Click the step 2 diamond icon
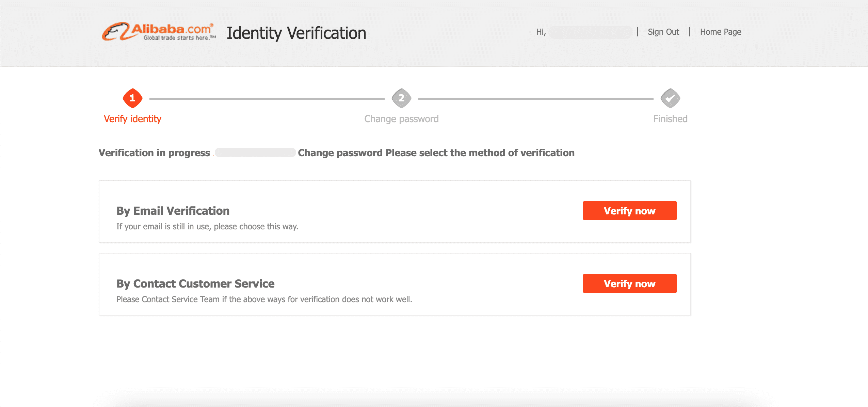Image resolution: width=868 pixels, height=407 pixels. (x=401, y=98)
